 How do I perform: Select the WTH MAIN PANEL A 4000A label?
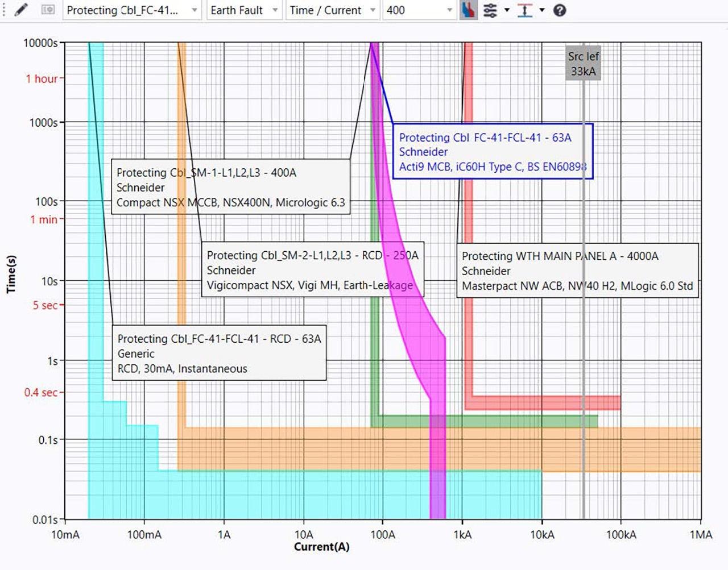(x=577, y=271)
